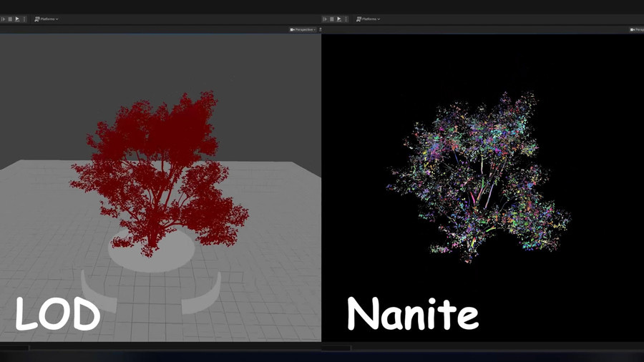644x362 pixels.
Task: Click the Eject play icon in LOD editor toolbar
Action: [x=17, y=19]
